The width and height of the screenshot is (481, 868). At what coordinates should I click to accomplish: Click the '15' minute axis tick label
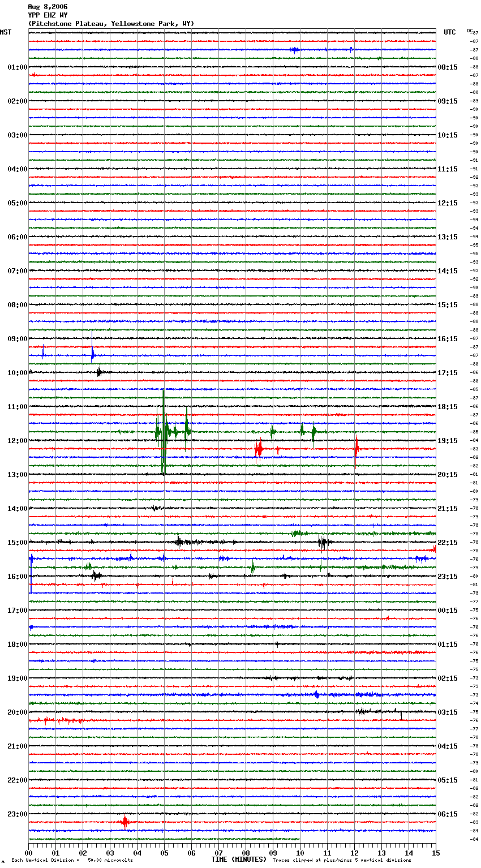pos(436,853)
